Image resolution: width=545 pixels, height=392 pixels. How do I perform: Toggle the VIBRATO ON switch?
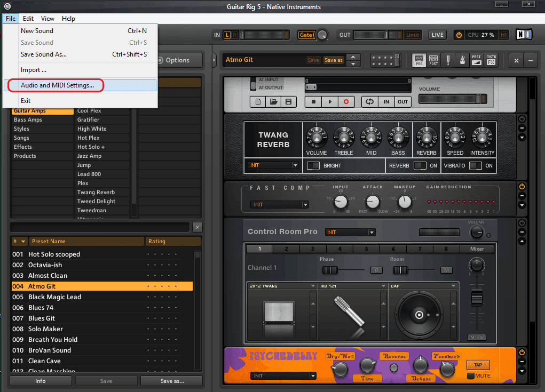coord(475,166)
